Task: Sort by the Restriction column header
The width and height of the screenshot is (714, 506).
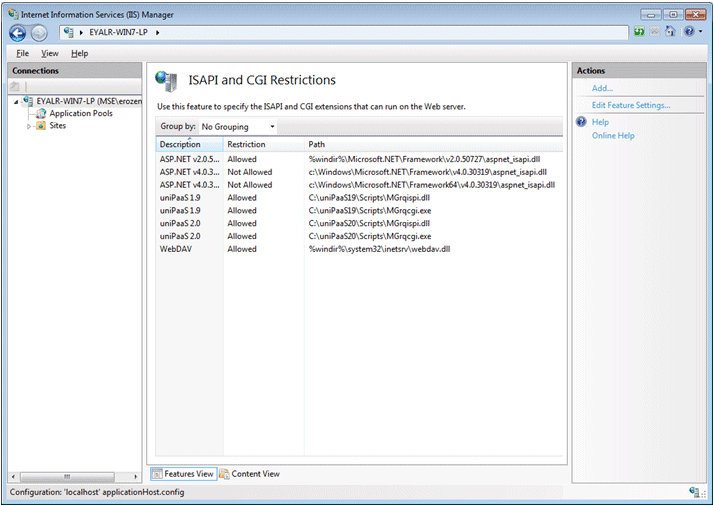Action: 264,144
